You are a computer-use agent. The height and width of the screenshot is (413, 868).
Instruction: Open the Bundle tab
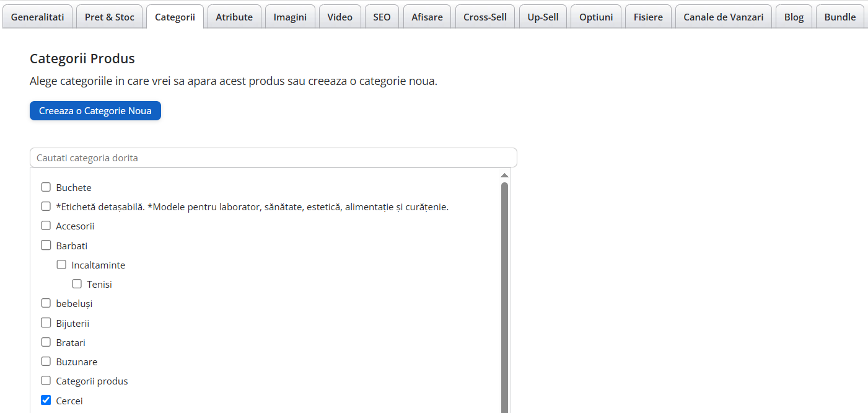[840, 17]
